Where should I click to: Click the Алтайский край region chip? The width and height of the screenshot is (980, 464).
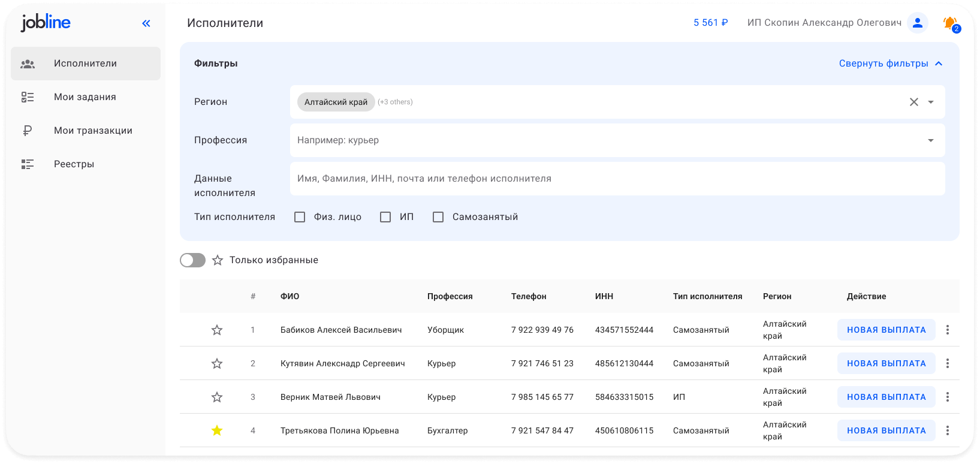tap(336, 102)
